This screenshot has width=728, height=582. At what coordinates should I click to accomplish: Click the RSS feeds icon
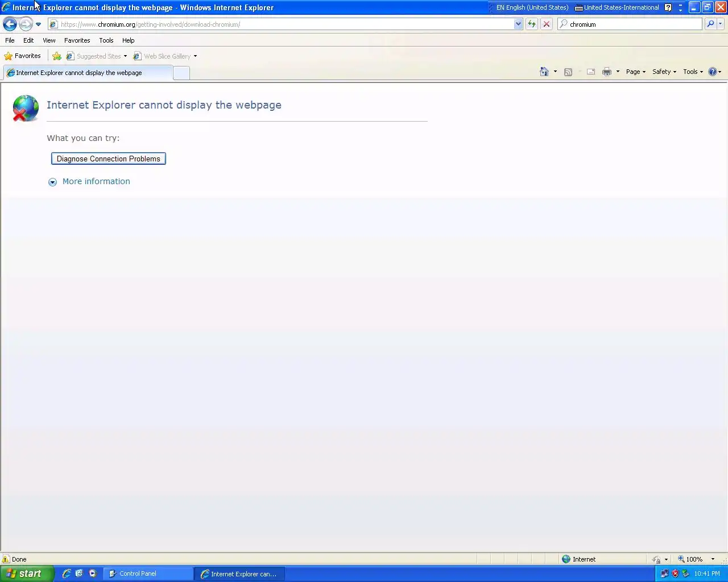[x=568, y=72]
